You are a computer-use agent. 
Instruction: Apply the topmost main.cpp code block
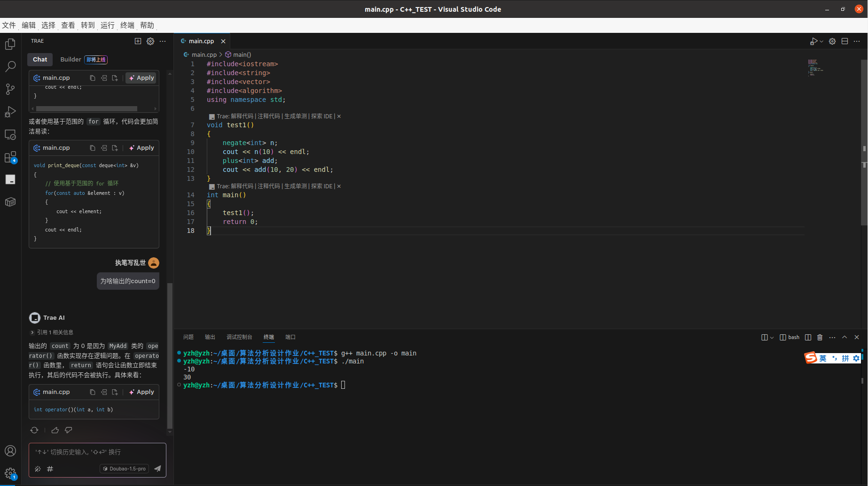click(x=141, y=78)
